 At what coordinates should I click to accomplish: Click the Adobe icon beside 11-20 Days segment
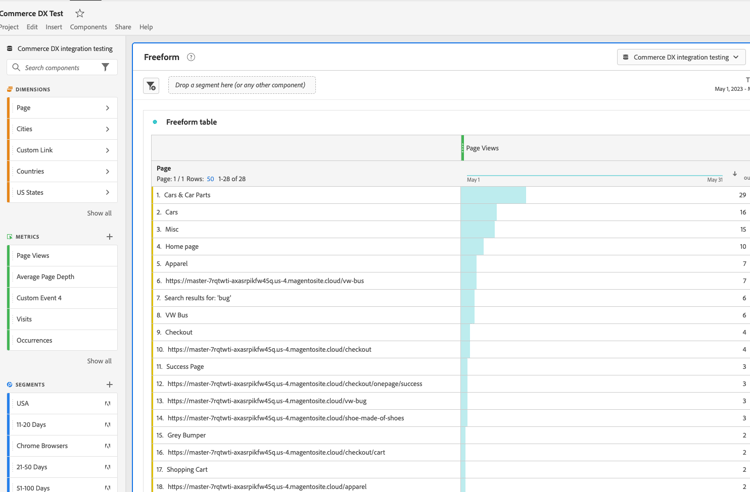point(108,425)
